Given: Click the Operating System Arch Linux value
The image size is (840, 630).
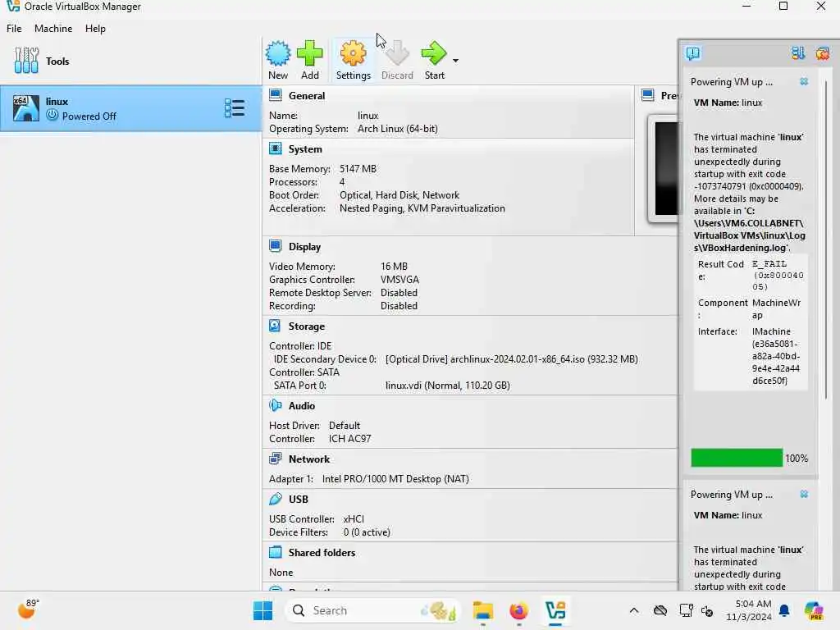Looking at the screenshot, I should tap(398, 129).
